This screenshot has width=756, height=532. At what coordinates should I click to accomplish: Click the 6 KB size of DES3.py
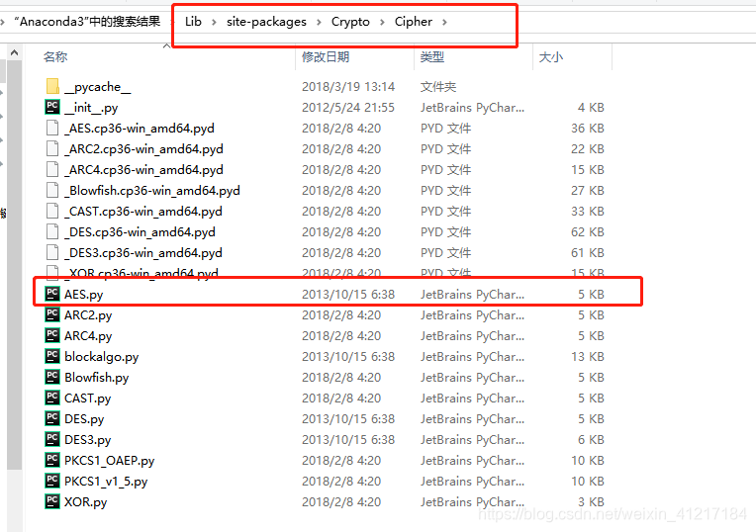point(591,439)
